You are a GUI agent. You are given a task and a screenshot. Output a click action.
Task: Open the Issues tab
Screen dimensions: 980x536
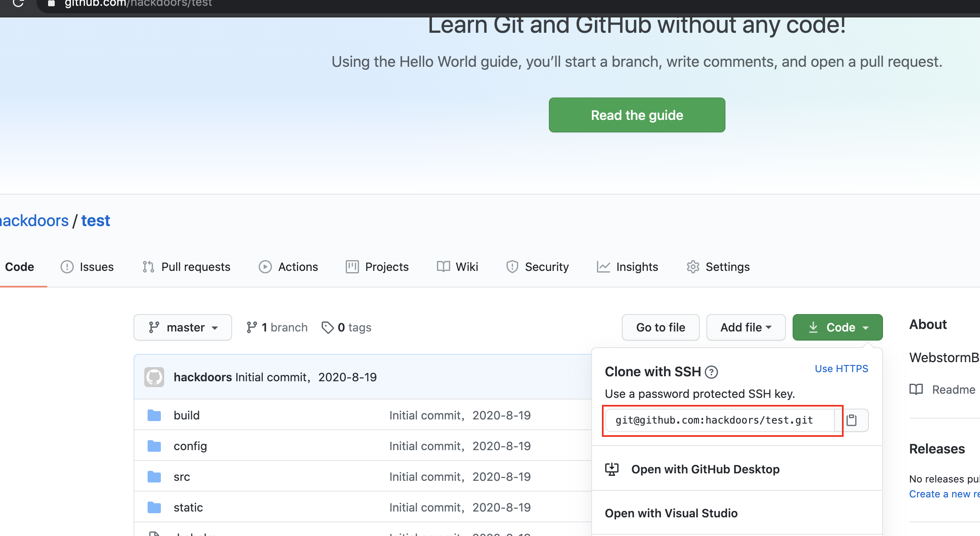(87, 267)
